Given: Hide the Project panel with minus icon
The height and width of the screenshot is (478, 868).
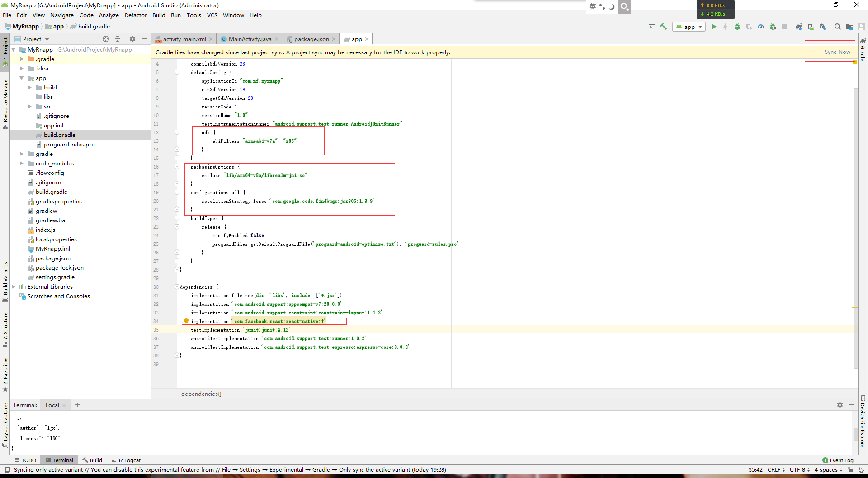Looking at the screenshot, I should point(144,39).
